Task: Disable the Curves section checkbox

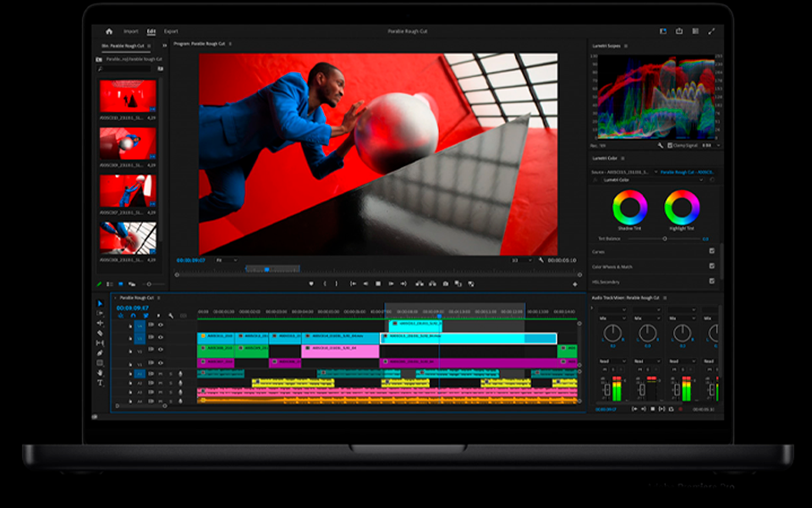Action: click(711, 251)
